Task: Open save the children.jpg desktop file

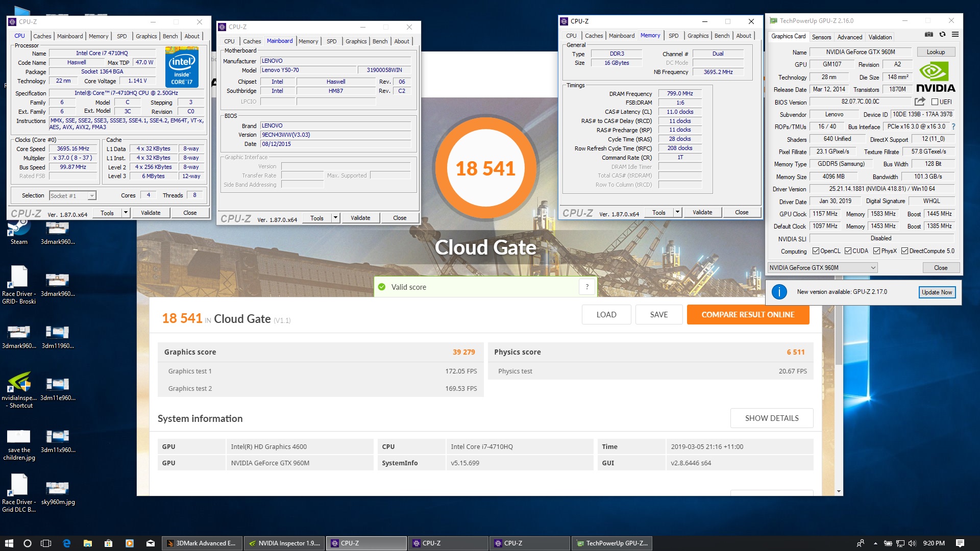Action: pos(19,444)
